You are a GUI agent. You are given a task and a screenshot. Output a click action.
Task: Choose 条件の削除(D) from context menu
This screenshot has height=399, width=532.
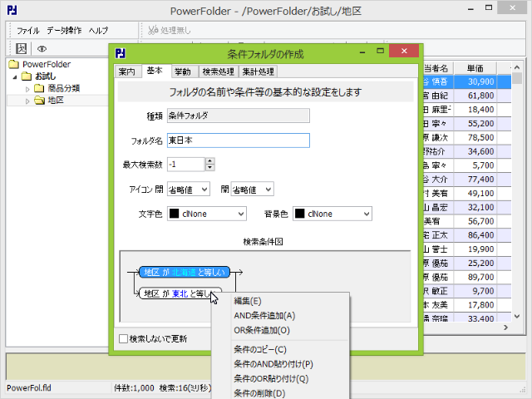(x=259, y=393)
